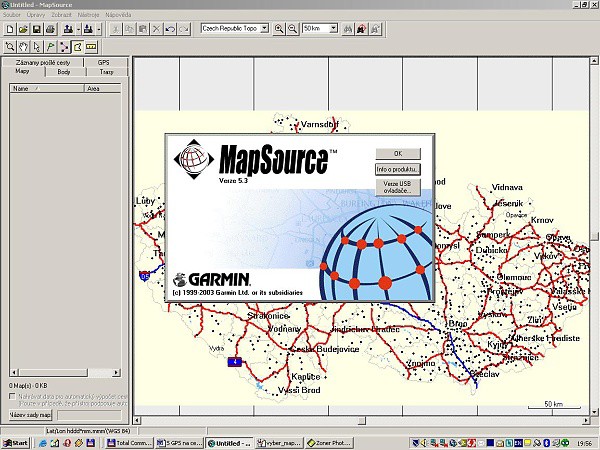Open the Zoner Photo taskbar button
600x450 pixels.
(x=331, y=443)
